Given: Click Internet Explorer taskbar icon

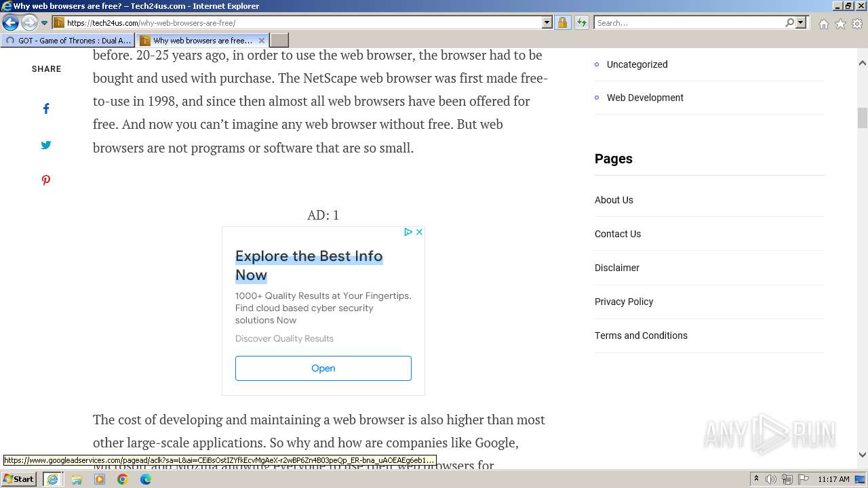Looking at the screenshot, I should tap(52, 479).
